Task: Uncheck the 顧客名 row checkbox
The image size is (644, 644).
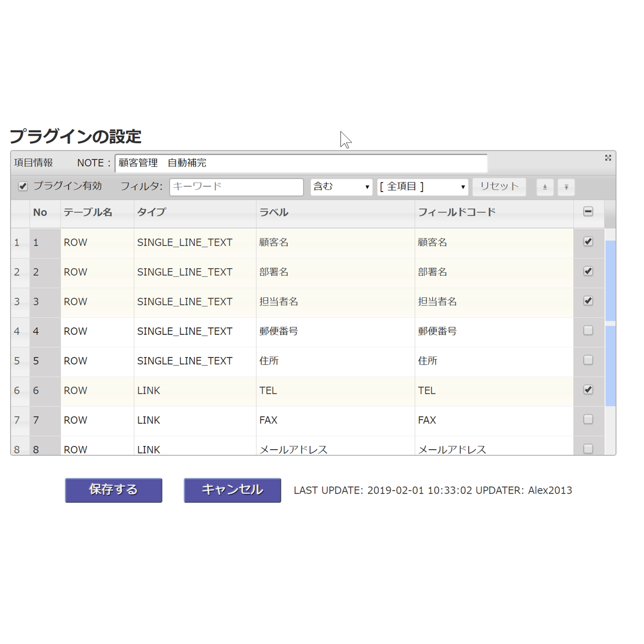Action: 588,241
